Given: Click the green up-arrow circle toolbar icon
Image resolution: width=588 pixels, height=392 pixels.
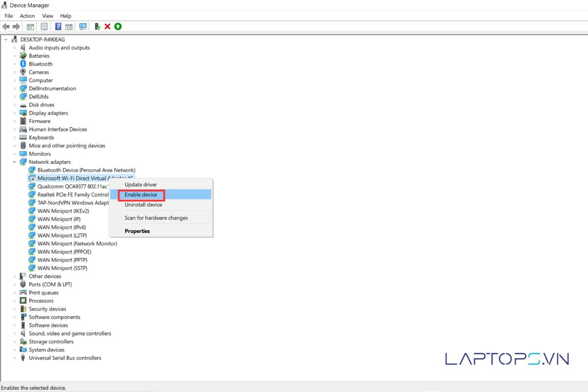Looking at the screenshot, I should coord(118,26).
